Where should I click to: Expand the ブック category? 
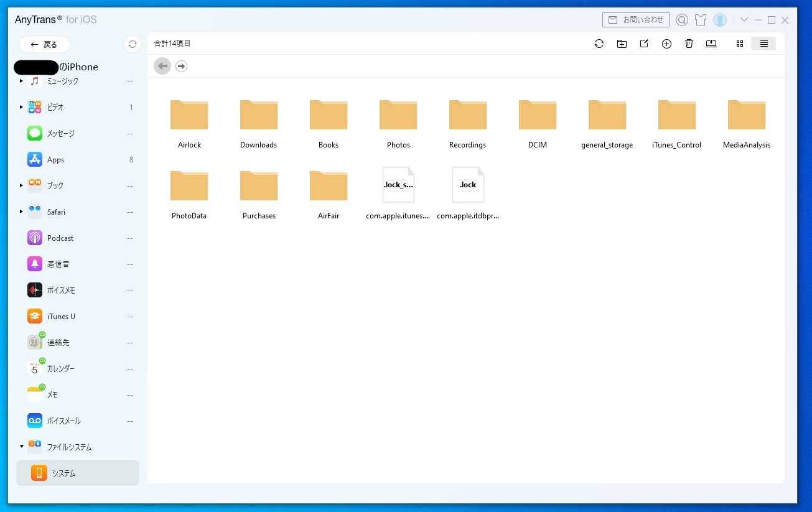pyautogui.click(x=21, y=185)
